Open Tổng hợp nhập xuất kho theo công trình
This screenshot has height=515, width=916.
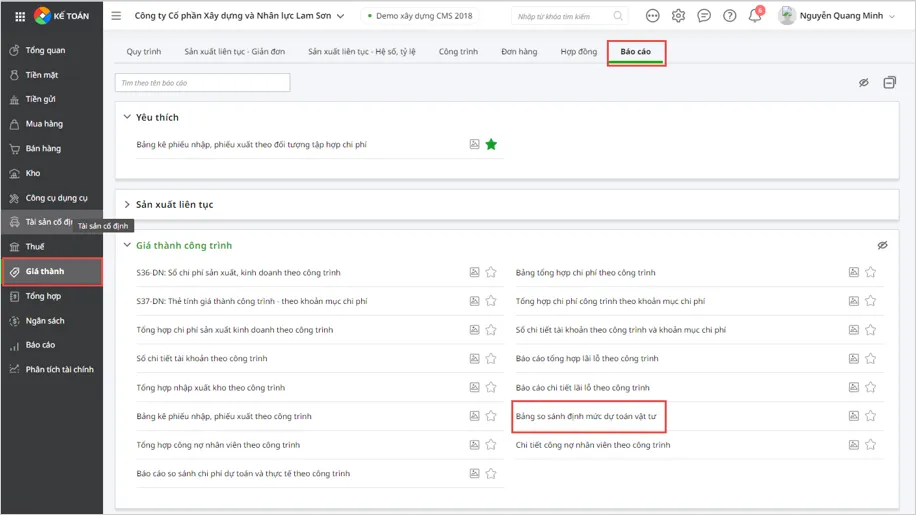[210, 388]
